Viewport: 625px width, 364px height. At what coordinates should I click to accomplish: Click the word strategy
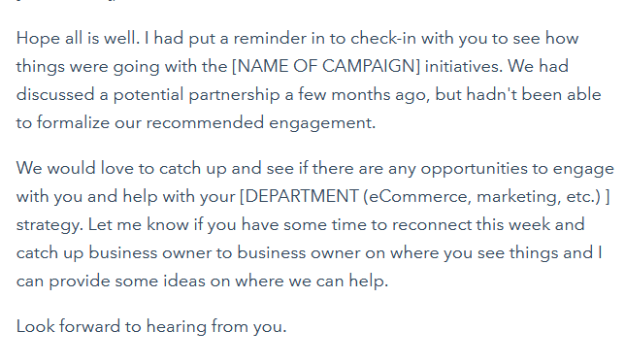pos(49,225)
